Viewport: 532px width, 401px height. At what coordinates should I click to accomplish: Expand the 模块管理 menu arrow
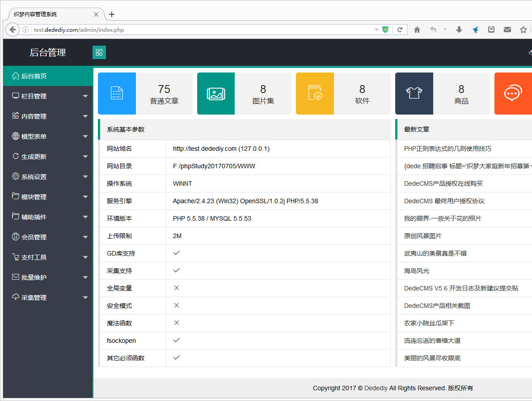[x=85, y=197]
